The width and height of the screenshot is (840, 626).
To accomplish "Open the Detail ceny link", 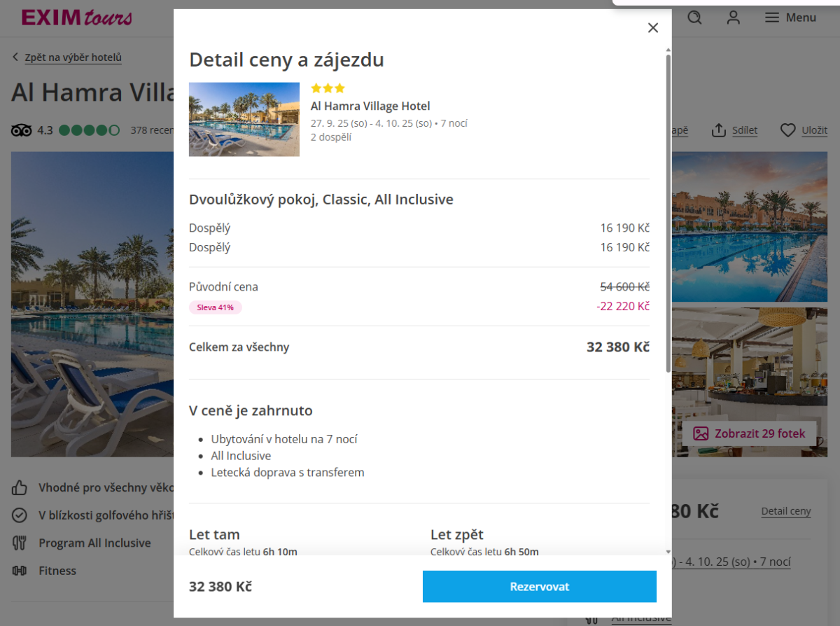I will click(785, 511).
